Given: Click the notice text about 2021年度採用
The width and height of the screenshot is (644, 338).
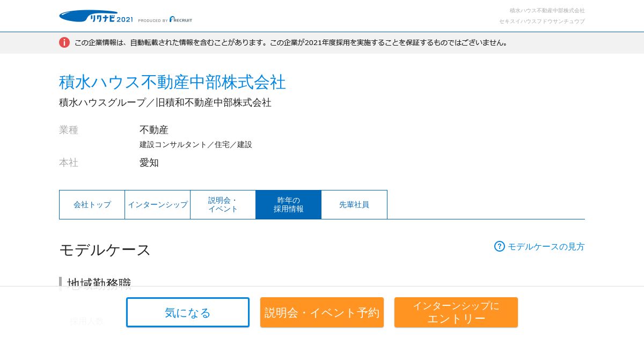Looking at the screenshot, I should (292, 42).
